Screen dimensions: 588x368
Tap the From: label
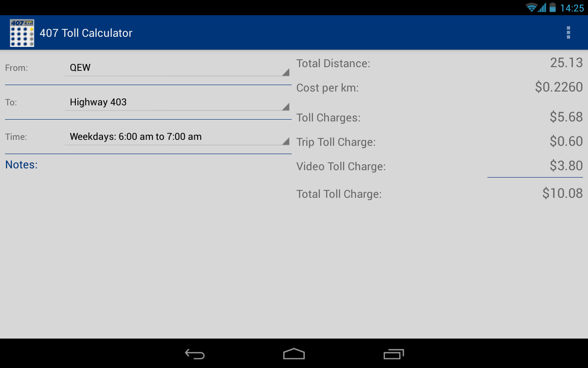pyautogui.click(x=17, y=68)
